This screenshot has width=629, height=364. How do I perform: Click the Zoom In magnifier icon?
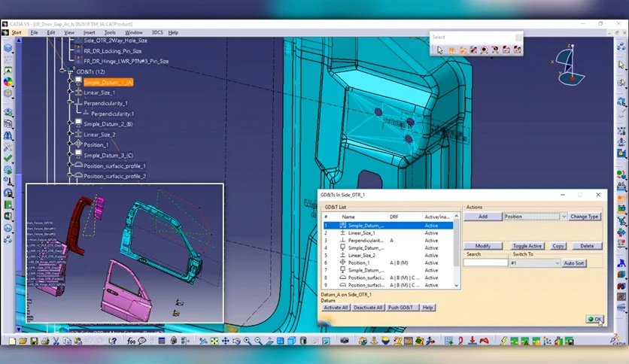[247, 341]
